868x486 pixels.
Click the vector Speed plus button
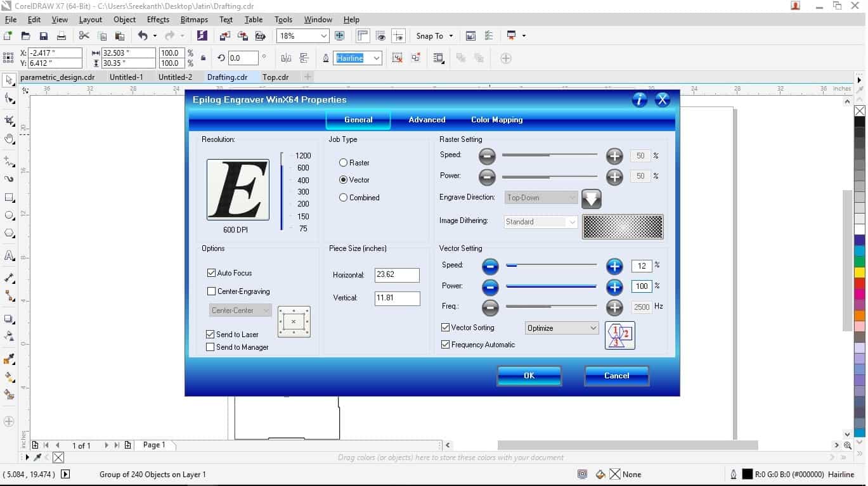coord(614,266)
